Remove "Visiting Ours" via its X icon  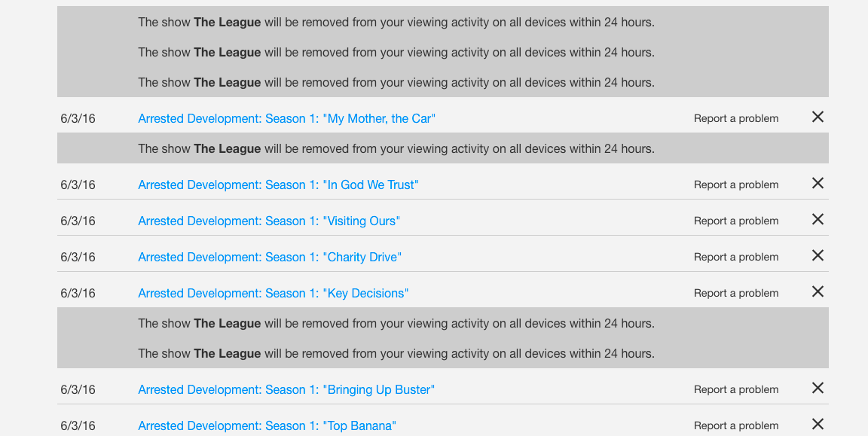coord(818,219)
